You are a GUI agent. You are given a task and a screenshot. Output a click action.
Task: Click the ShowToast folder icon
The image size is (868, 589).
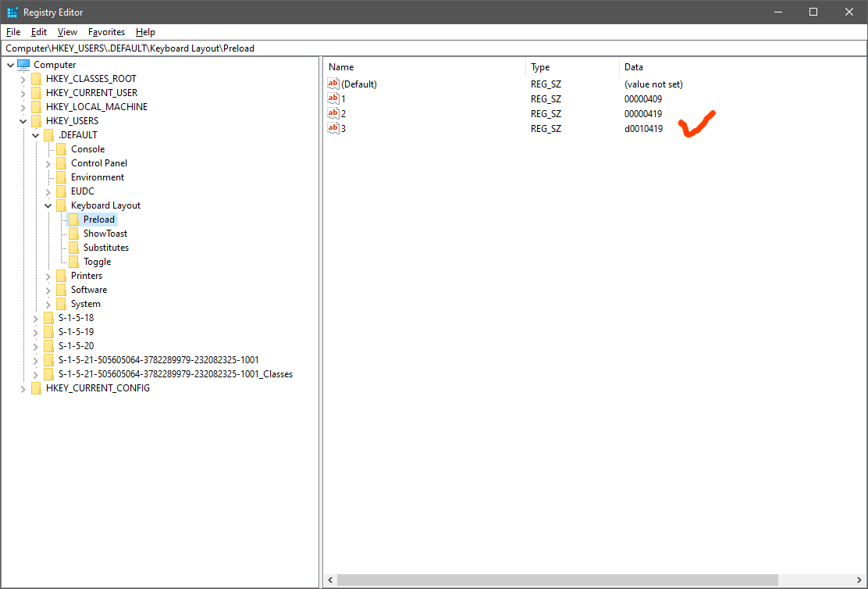[74, 234]
